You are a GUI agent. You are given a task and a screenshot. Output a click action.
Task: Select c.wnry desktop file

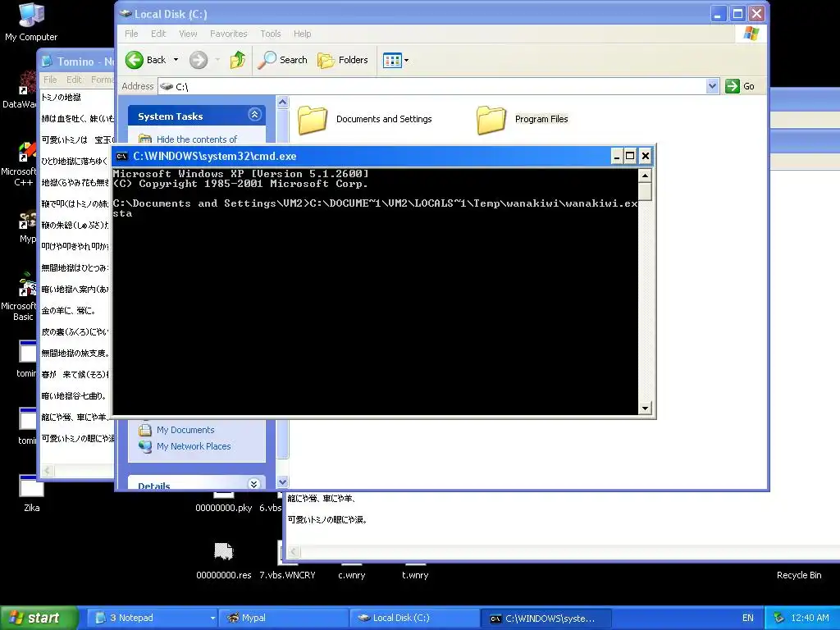tap(351, 572)
